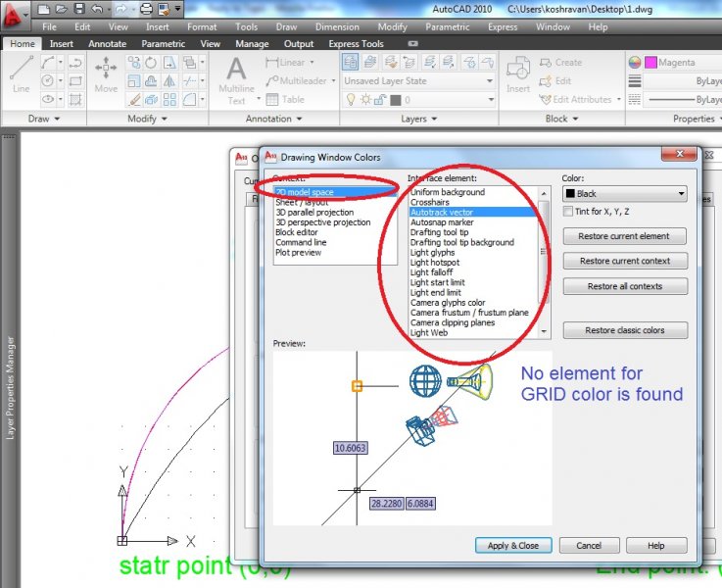
Task: Click the Save floppy disk icon
Action: (x=79, y=8)
